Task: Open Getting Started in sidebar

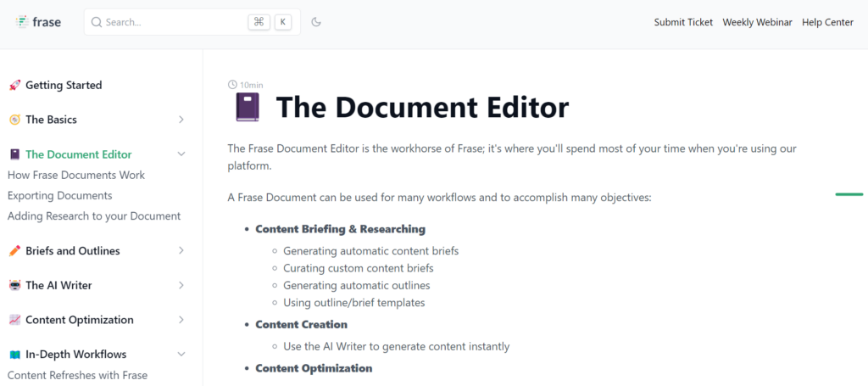Action: 64,86
